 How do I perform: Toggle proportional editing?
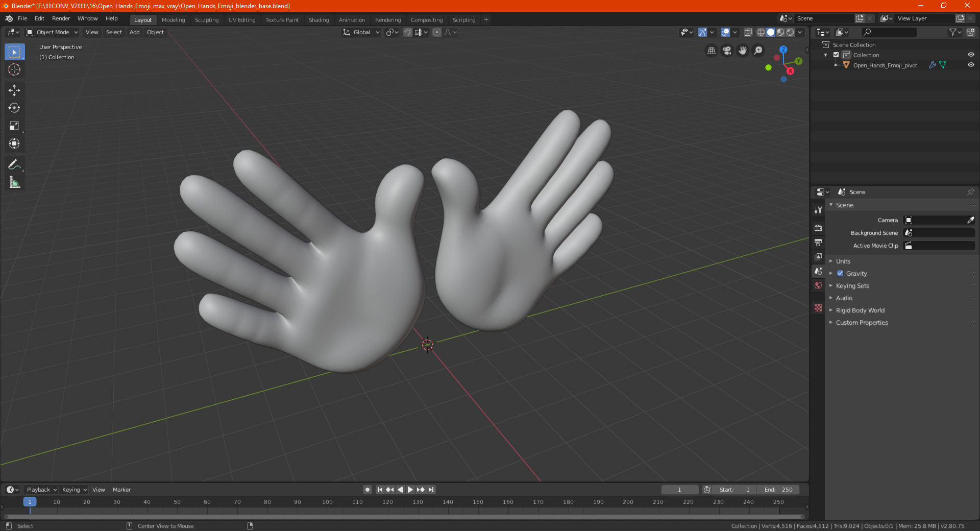coord(436,32)
